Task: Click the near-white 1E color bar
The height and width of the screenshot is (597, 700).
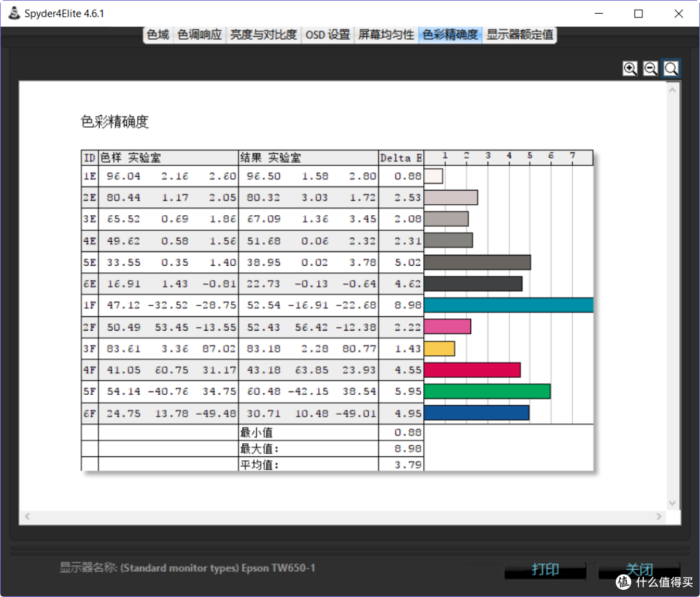Action: 434,176
